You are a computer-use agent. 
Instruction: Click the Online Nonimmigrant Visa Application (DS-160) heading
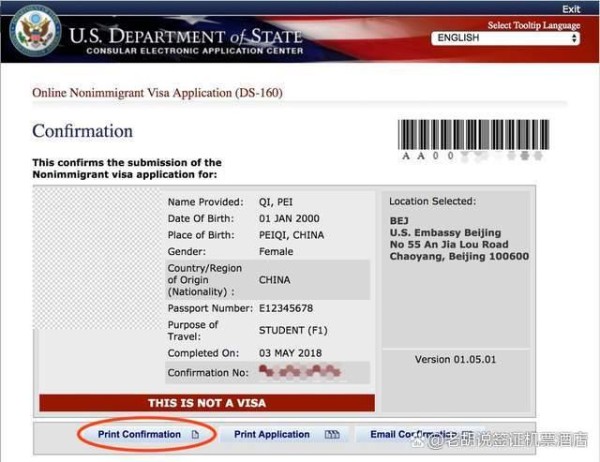click(157, 93)
